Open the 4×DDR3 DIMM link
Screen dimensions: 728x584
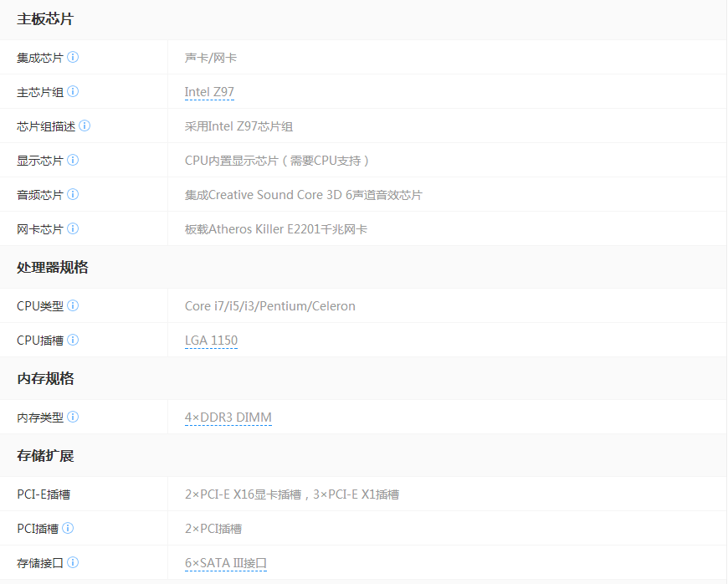click(x=228, y=418)
